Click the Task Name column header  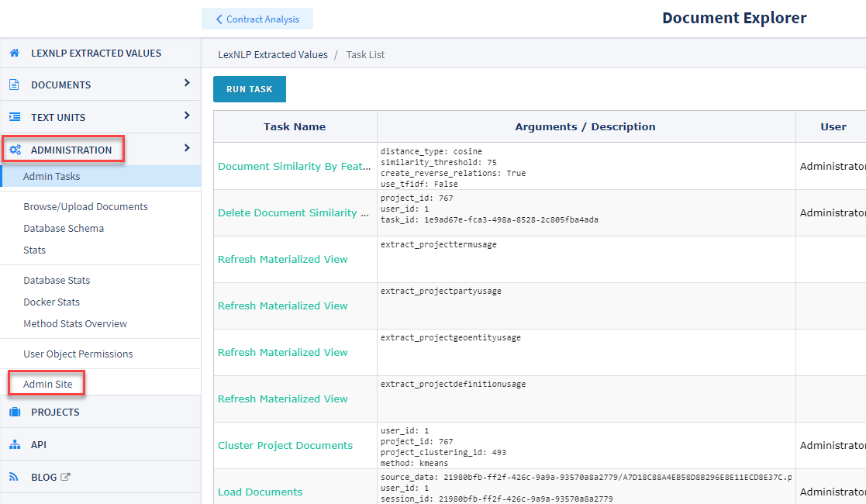point(295,126)
